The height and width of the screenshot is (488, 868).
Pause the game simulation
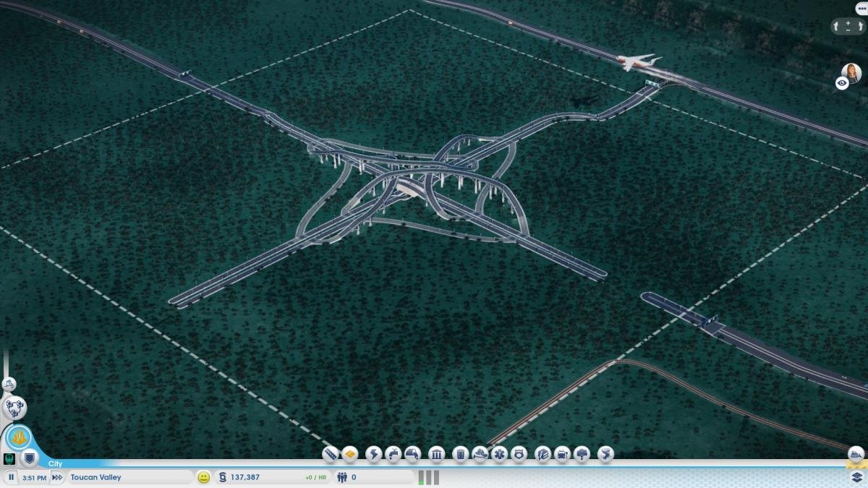coord(12,477)
